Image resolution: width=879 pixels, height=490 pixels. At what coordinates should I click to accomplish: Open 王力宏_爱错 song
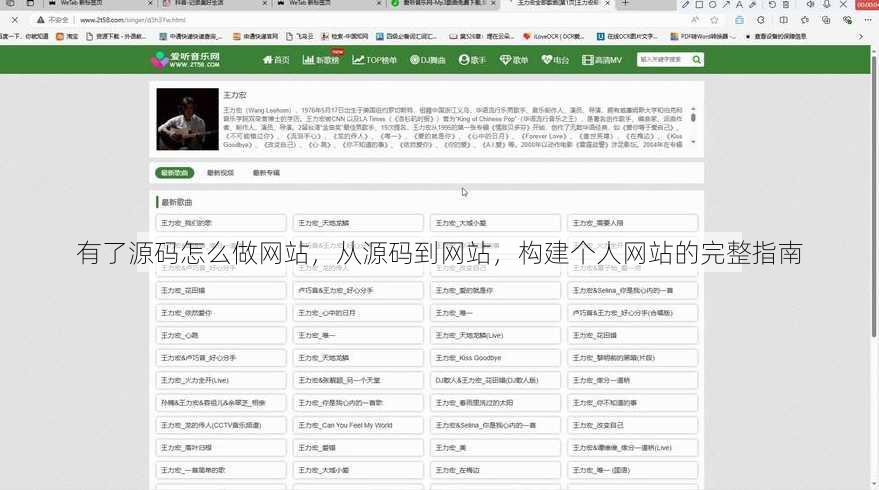click(358, 447)
